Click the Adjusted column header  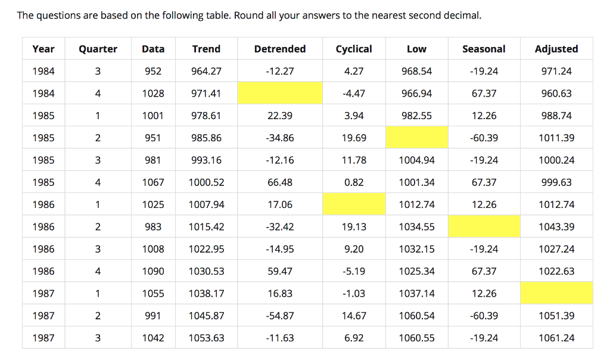tap(556, 49)
